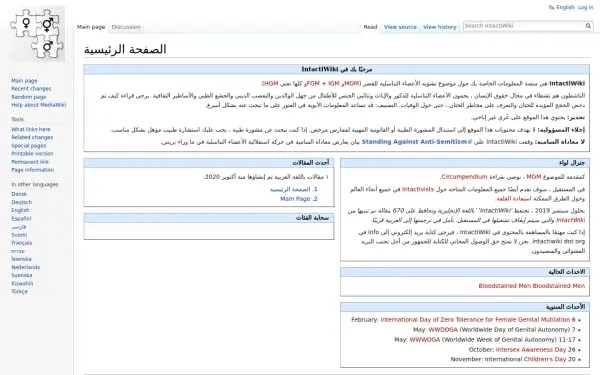Go to Main page in sidebar
This screenshot has width=600, height=375.
pos(24,81)
